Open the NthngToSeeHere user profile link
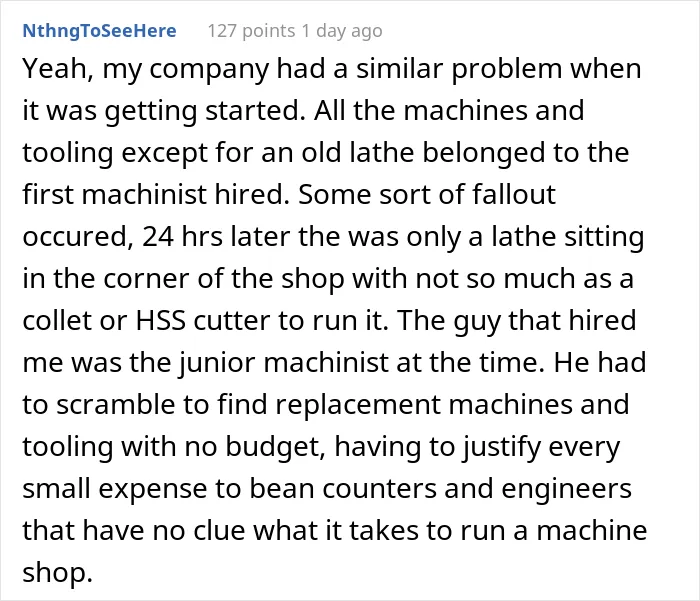The height and width of the screenshot is (601, 700). 99,31
